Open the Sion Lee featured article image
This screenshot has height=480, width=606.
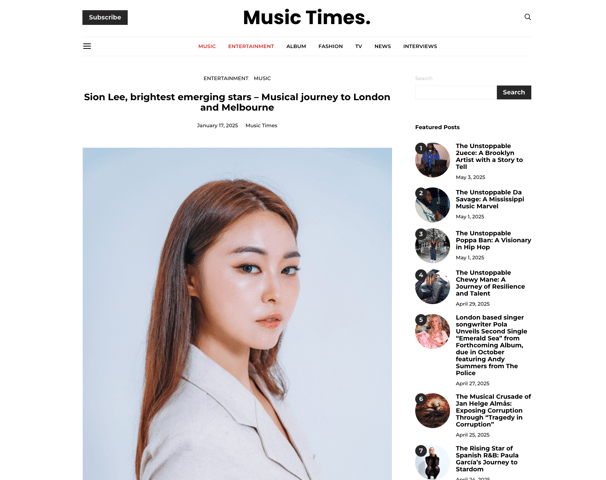coord(237,314)
